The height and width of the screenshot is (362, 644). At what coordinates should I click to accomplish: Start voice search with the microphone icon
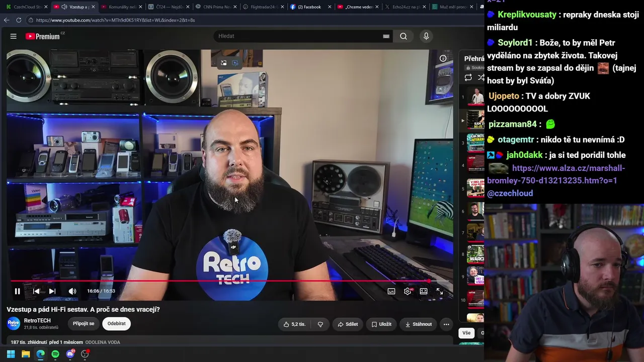pos(426,36)
